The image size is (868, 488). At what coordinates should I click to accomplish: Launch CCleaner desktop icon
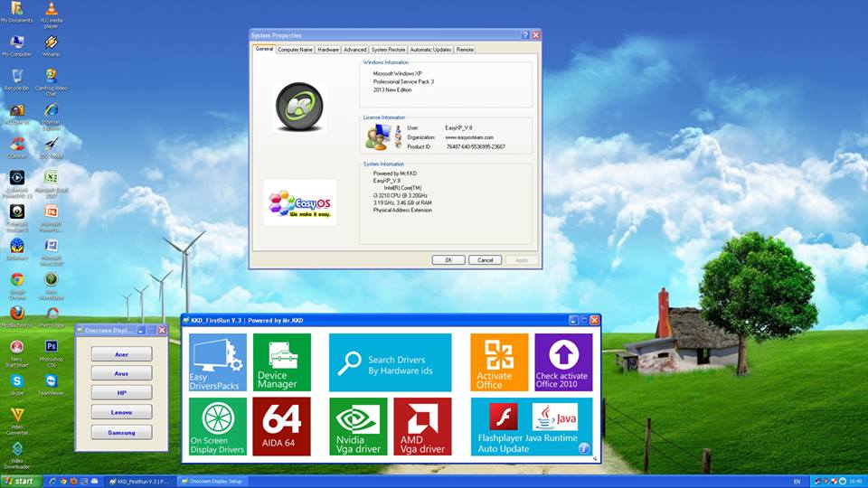coord(16,147)
